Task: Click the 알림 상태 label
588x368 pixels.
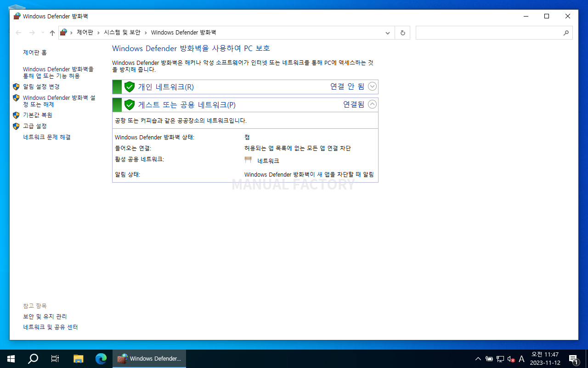Action: 128,175
